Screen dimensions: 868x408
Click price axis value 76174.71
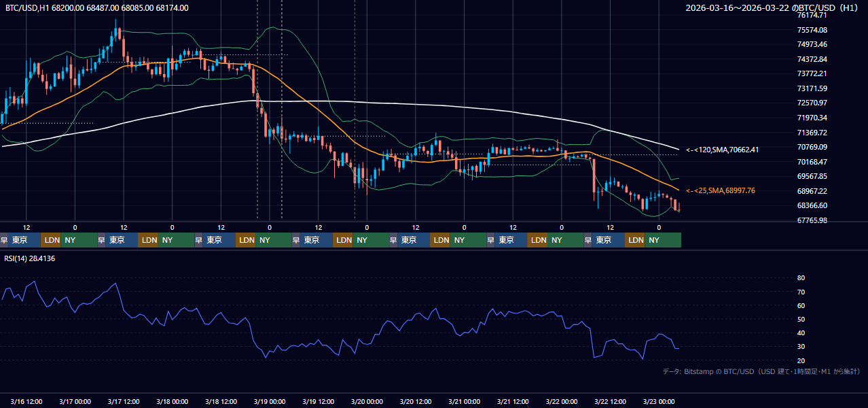[x=812, y=15]
